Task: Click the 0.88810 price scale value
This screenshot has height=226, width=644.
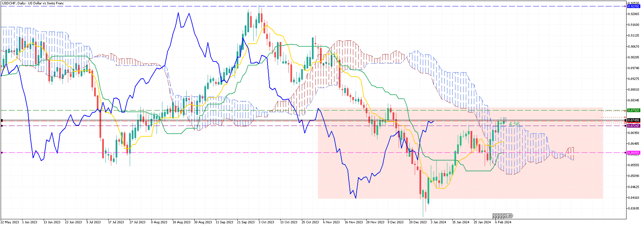Action: 634,89
